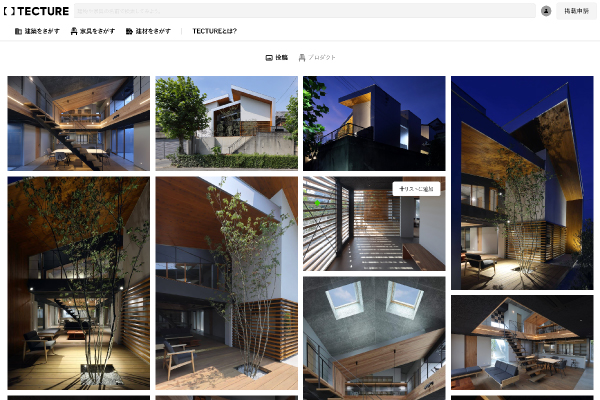Focus the top search input field
Screen dimensions: 600x400
[x=305, y=11]
